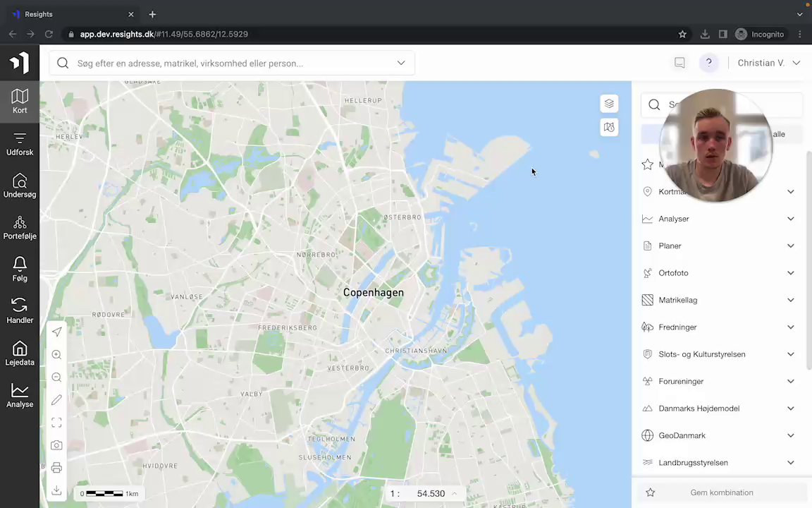Open the Udforsk section in sidebar
This screenshot has height=508, width=812.
pos(20,144)
